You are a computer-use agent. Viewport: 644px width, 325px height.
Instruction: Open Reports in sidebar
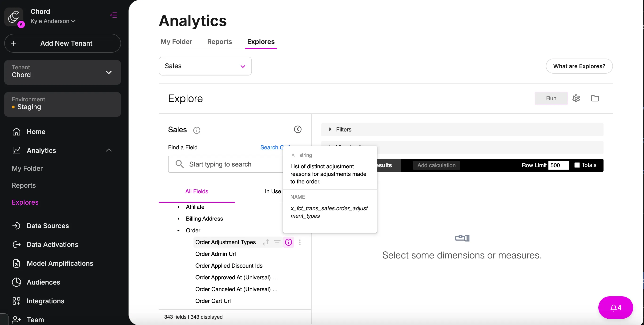(24, 185)
